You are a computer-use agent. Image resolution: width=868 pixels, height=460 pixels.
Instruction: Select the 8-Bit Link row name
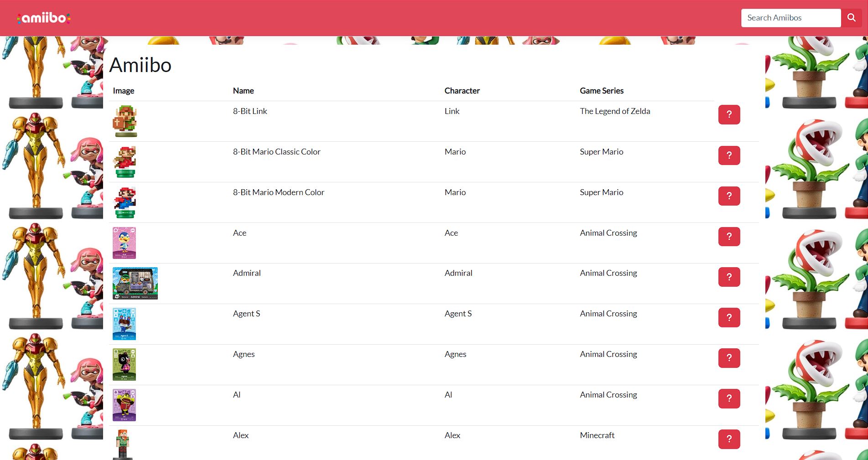[249, 111]
